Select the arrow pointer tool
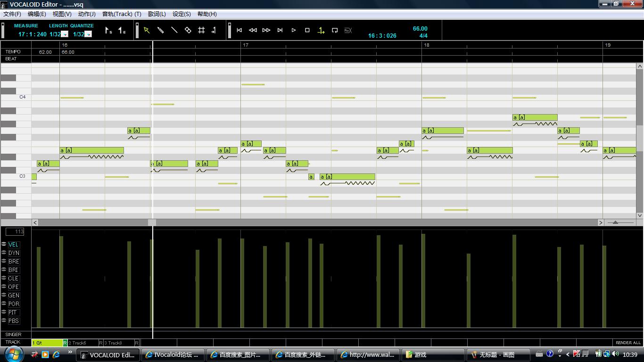Image resolution: width=644 pixels, height=362 pixels. tap(147, 30)
